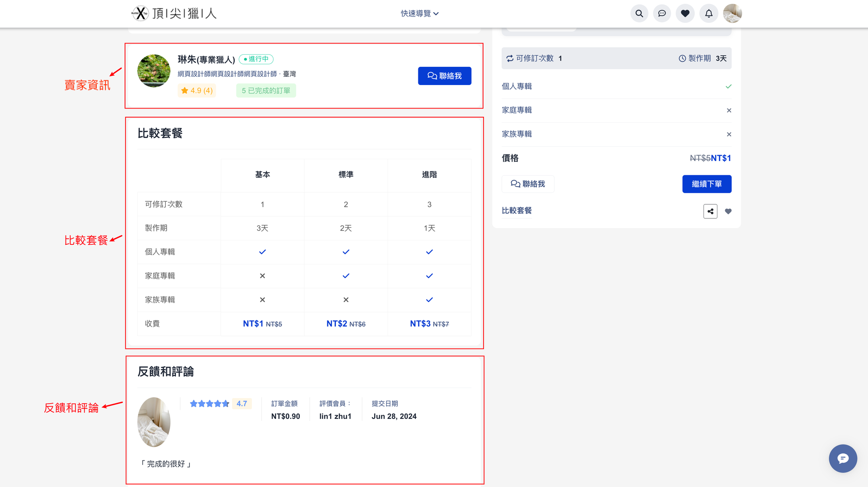Favorite this service with small heart icon

[x=728, y=211]
